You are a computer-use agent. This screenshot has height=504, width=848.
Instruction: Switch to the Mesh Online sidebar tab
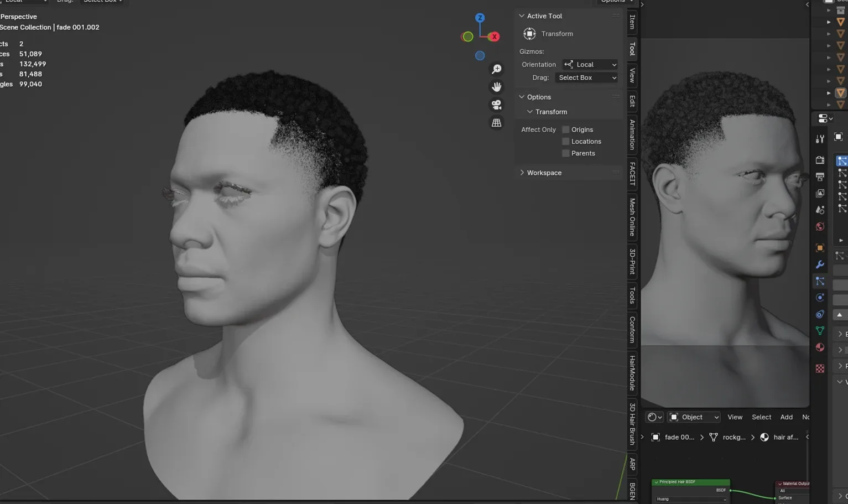pyautogui.click(x=632, y=217)
